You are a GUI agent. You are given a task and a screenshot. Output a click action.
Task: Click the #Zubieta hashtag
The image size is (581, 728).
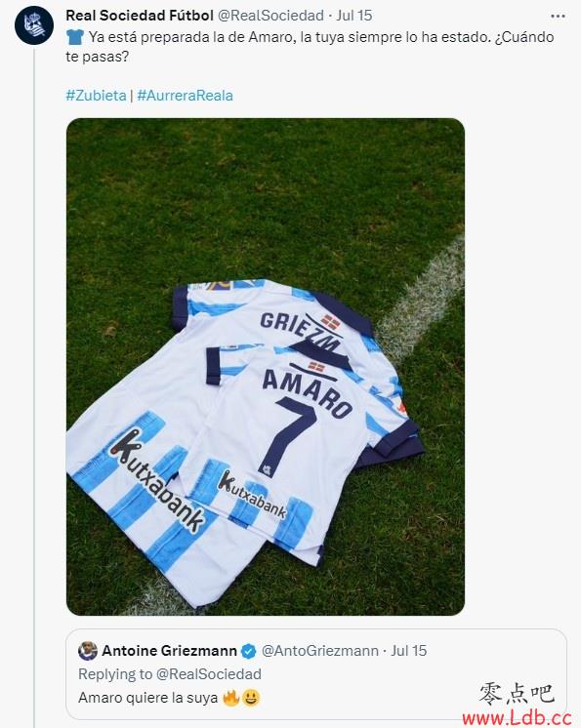click(x=96, y=96)
